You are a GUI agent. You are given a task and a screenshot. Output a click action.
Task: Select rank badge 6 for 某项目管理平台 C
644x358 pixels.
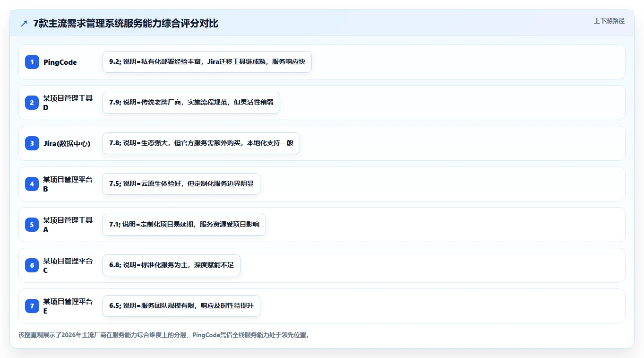pyautogui.click(x=32, y=265)
